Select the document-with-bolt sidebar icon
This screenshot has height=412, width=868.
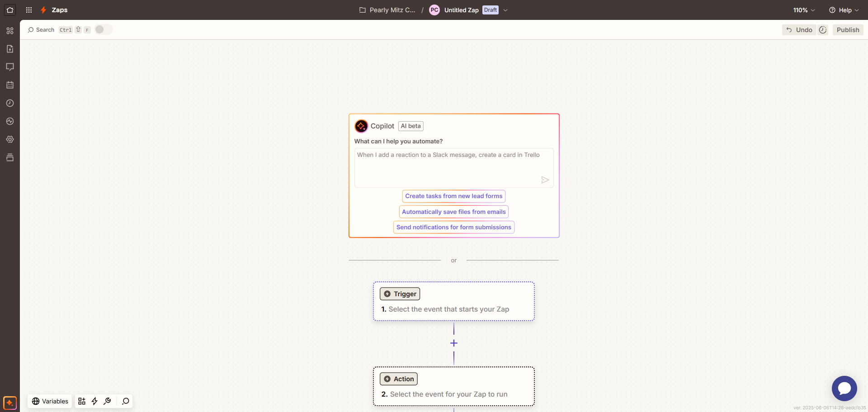pos(10,49)
